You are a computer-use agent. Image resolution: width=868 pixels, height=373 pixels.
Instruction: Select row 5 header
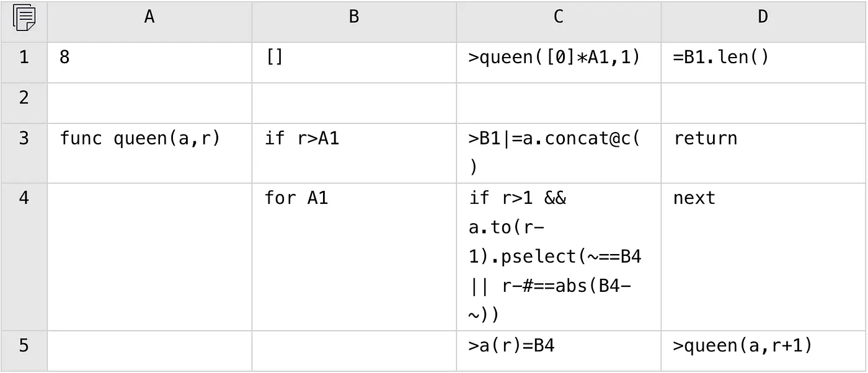tap(24, 351)
